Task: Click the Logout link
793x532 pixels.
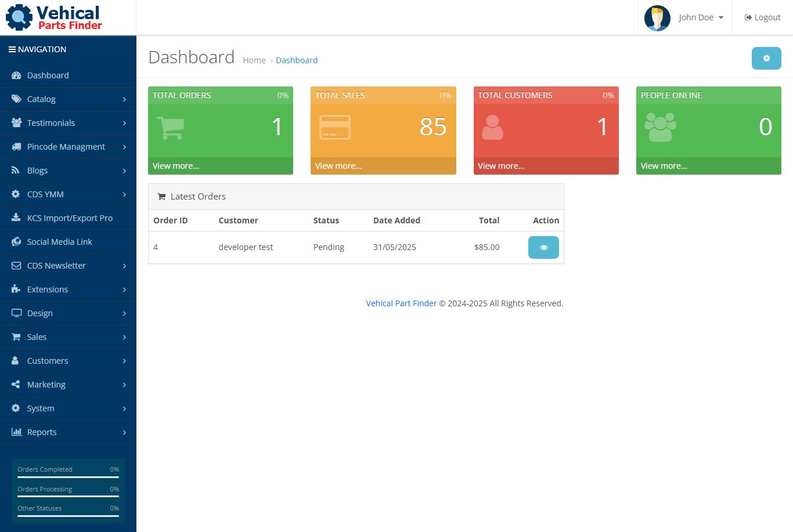Action: coord(762,17)
